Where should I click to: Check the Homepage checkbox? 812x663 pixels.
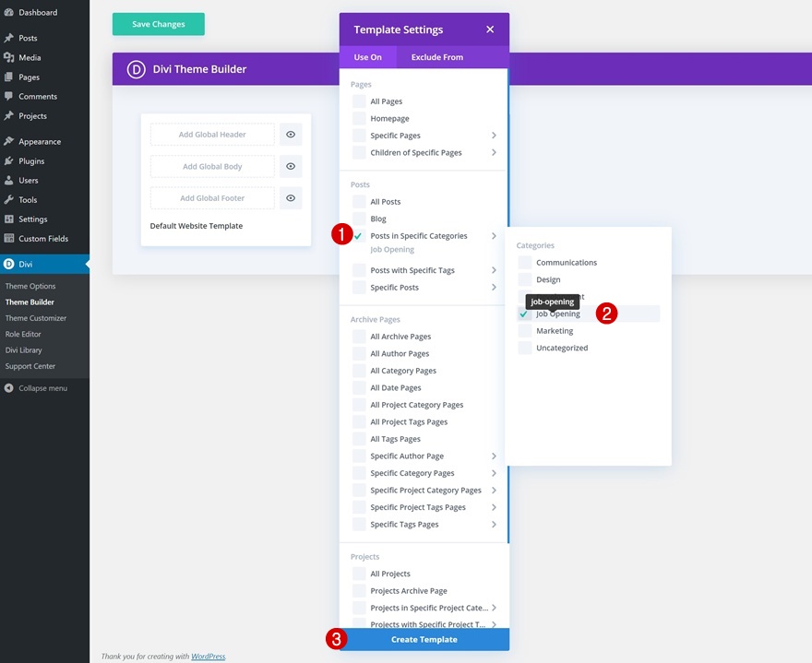pos(359,119)
